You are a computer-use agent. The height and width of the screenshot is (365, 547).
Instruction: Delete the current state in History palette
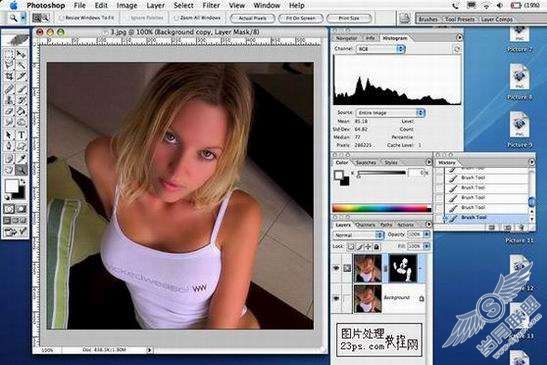pyautogui.click(x=521, y=228)
